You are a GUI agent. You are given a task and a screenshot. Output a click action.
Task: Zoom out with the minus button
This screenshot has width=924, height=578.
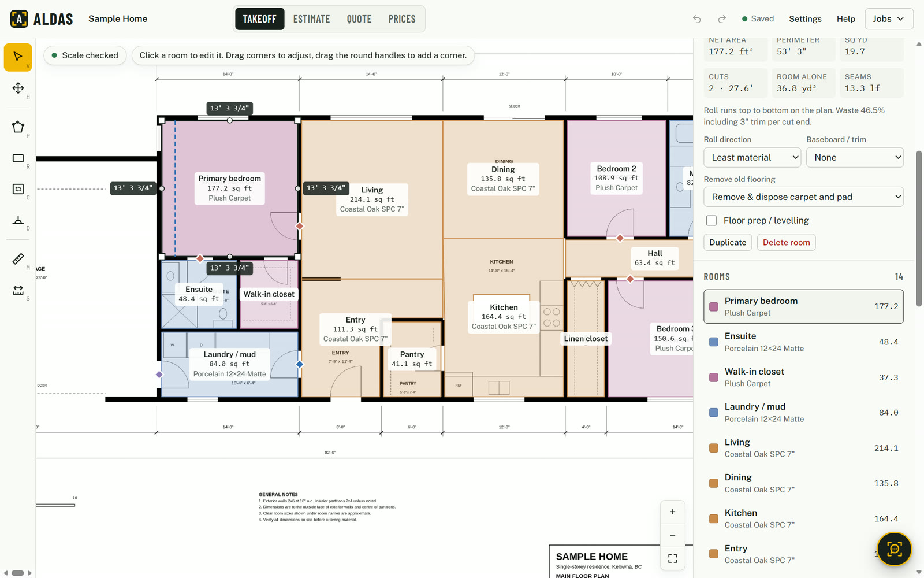pos(673,535)
